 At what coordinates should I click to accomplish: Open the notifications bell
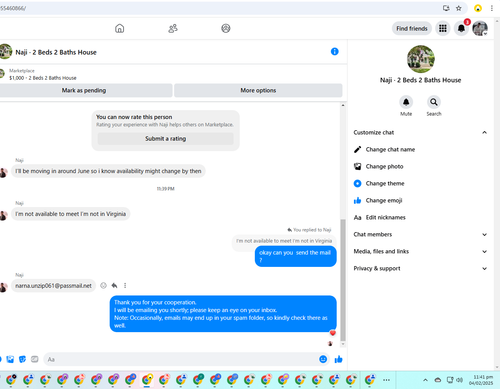click(x=461, y=29)
